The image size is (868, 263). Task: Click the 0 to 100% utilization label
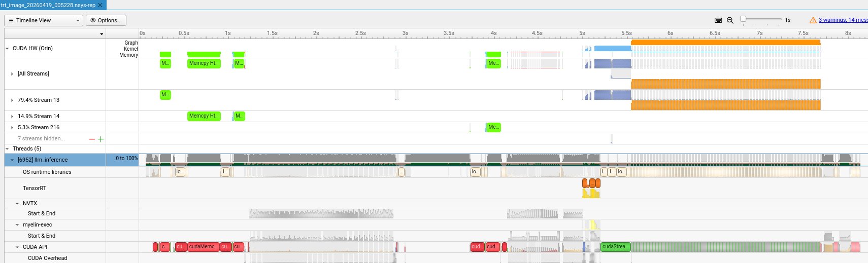click(x=126, y=159)
